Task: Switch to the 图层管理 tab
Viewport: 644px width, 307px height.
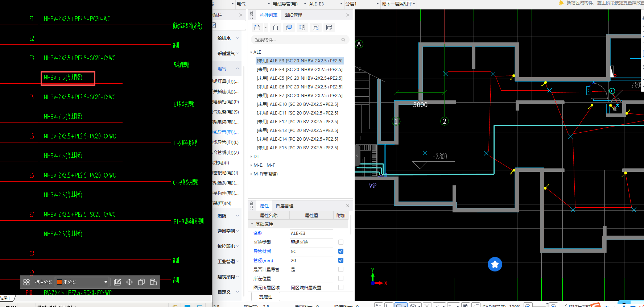Action: (284, 206)
